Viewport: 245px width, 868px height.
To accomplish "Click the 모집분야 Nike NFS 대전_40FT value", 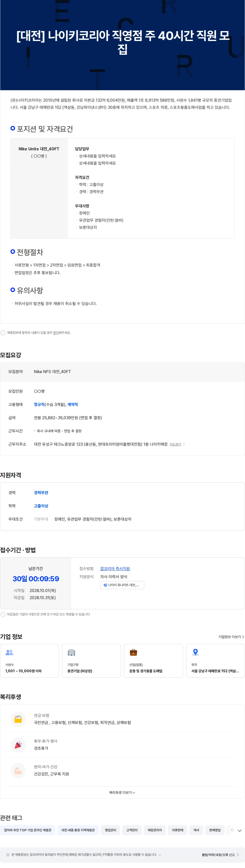I will click(52, 371).
